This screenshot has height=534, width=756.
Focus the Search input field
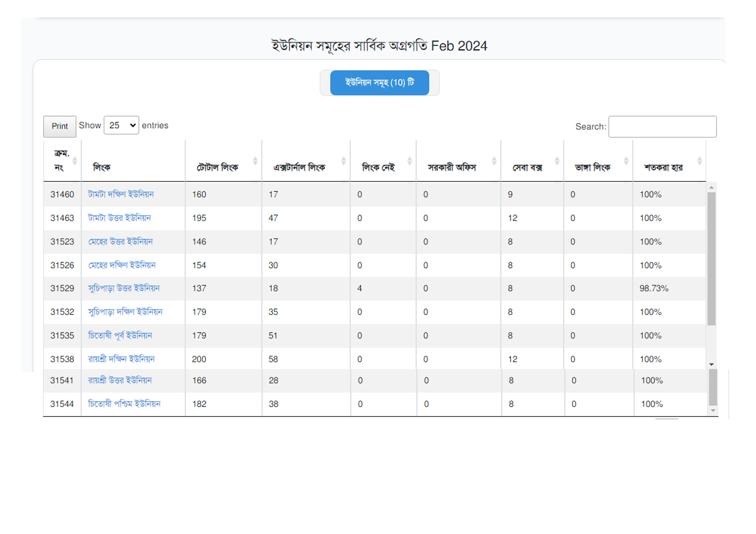(662, 127)
